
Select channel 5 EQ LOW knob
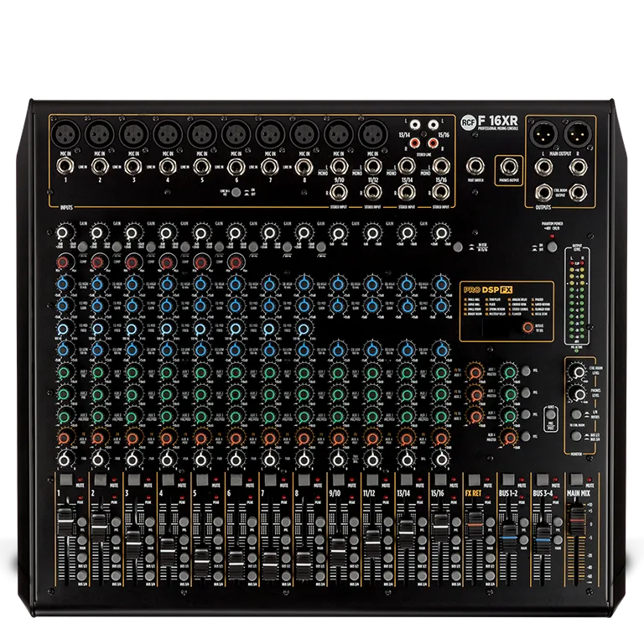[x=201, y=350]
